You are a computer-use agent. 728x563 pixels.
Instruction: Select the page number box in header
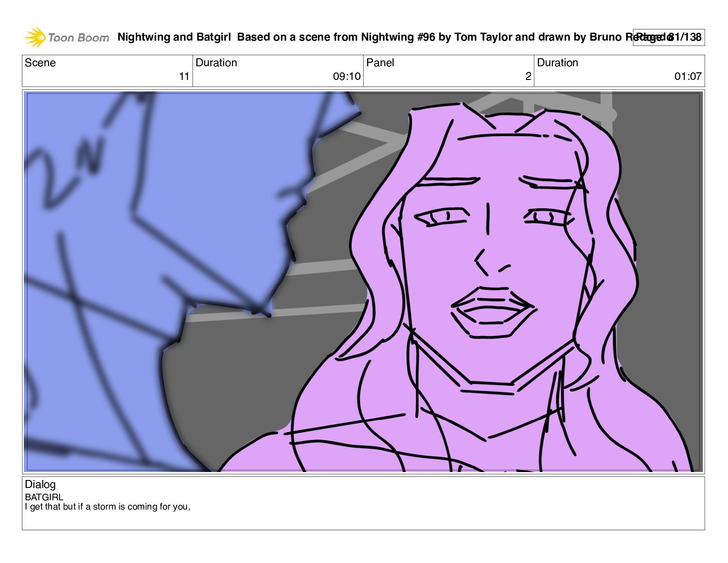(x=668, y=37)
